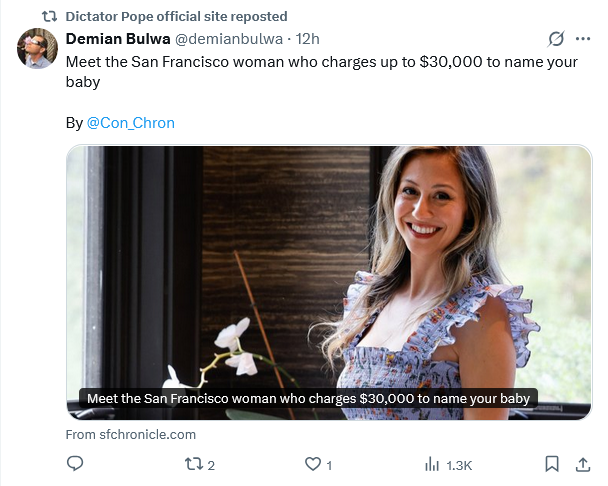Screen dimensions: 608x486
Task: Open view analytics bar chart icon
Action: (432, 464)
